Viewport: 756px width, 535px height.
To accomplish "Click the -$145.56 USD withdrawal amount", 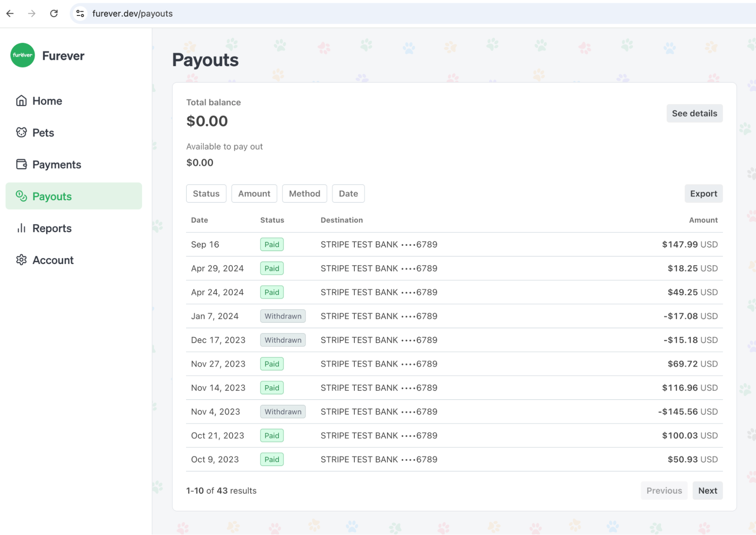I will click(688, 412).
